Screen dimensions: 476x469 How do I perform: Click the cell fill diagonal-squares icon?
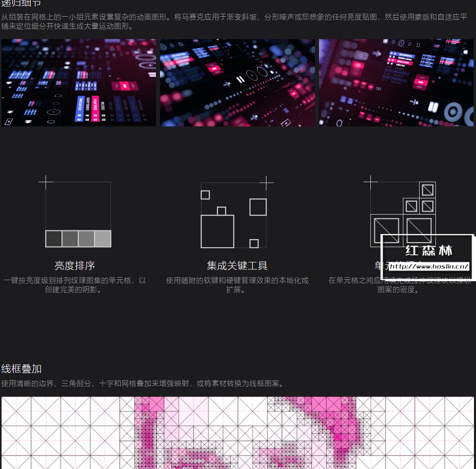[400, 211]
